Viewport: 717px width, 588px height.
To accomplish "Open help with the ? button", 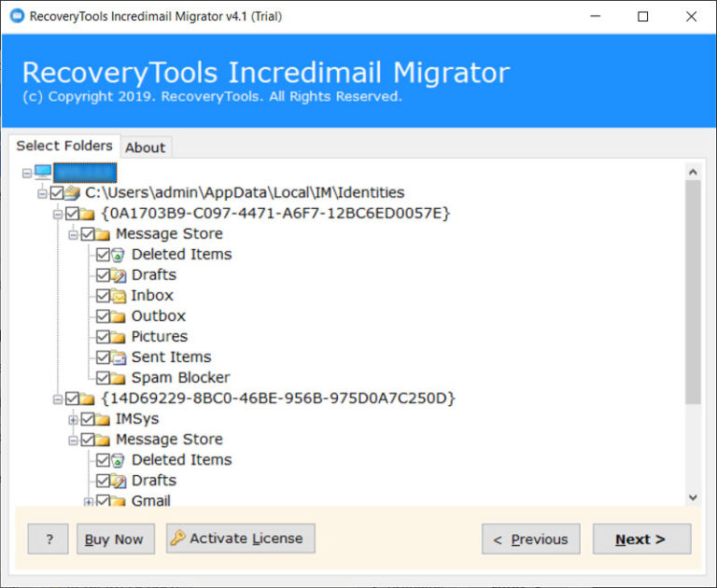I will [x=48, y=539].
